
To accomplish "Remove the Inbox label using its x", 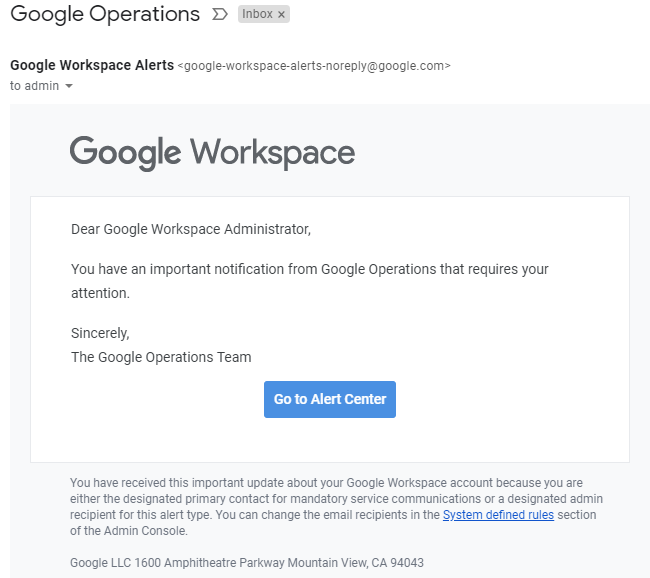I will click(281, 15).
